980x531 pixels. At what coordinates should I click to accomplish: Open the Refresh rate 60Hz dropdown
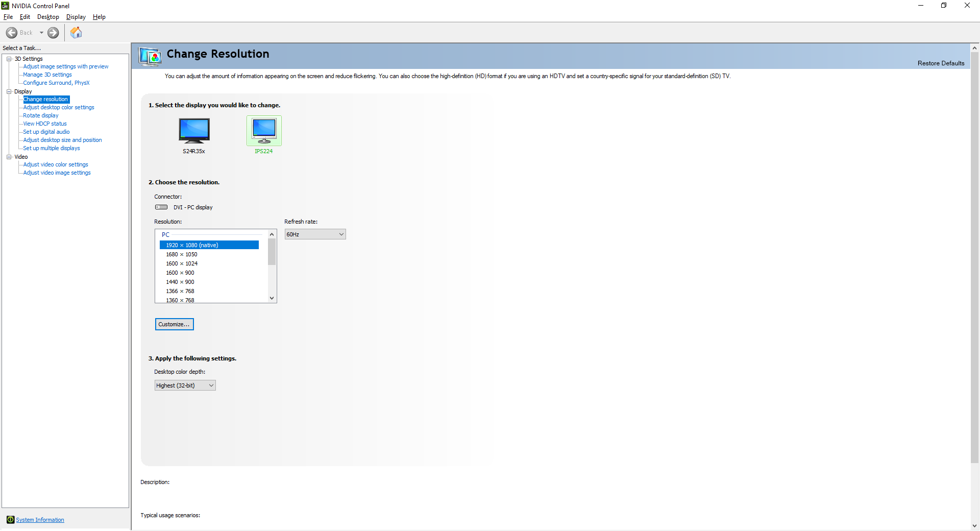[x=315, y=234]
